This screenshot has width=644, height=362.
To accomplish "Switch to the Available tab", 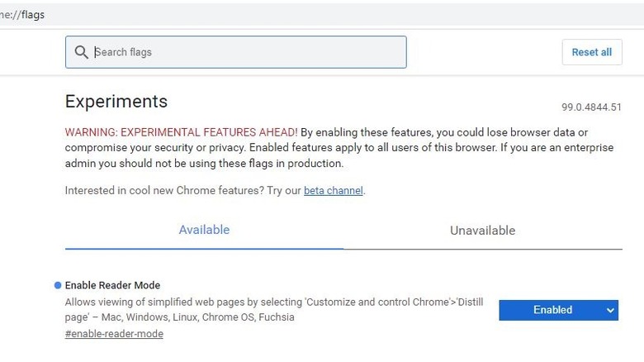I will tap(204, 230).
